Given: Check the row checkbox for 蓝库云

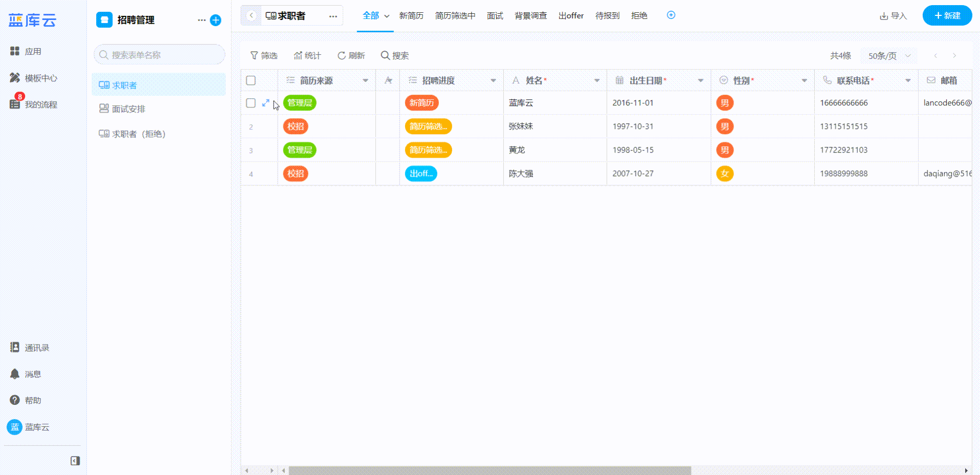Looking at the screenshot, I should [x=251, y=103].
